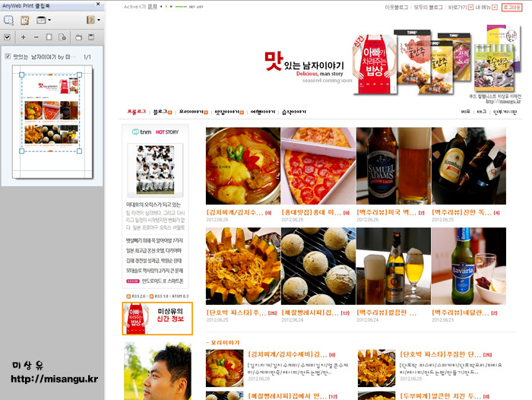Open the 이웃블로그 link at top
The image size is (532, 400).
pyautogui.click(x=396, y=7)
